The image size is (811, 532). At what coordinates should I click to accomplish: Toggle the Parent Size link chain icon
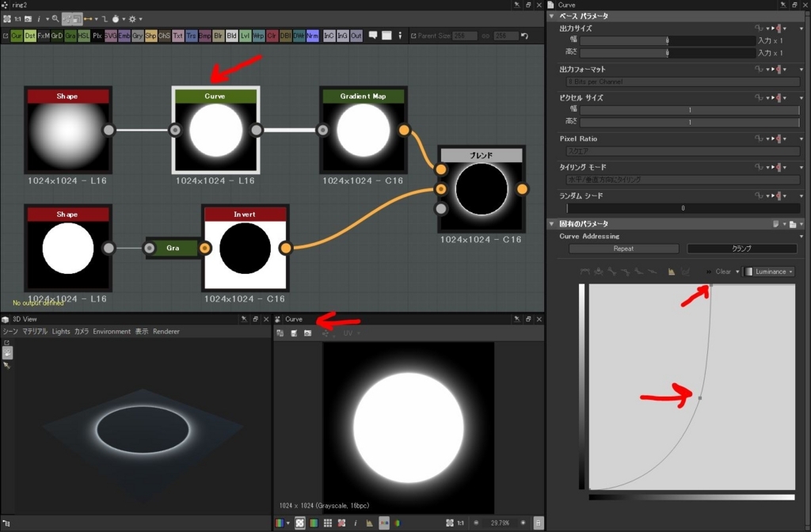point(485,36)
